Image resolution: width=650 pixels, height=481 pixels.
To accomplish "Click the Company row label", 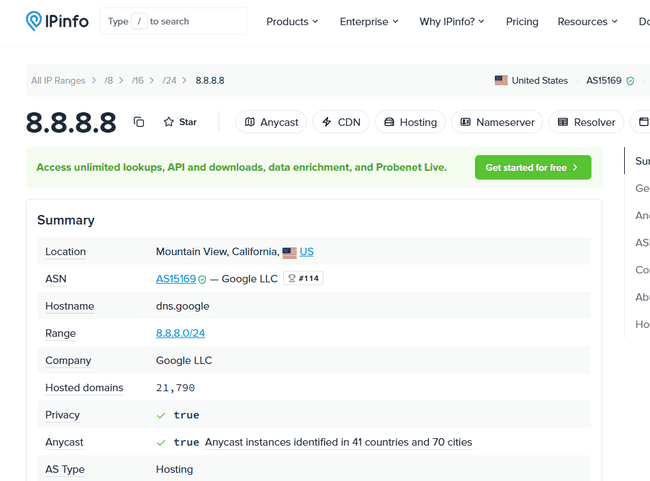I will pyautogui.click(x=68, y=361).
